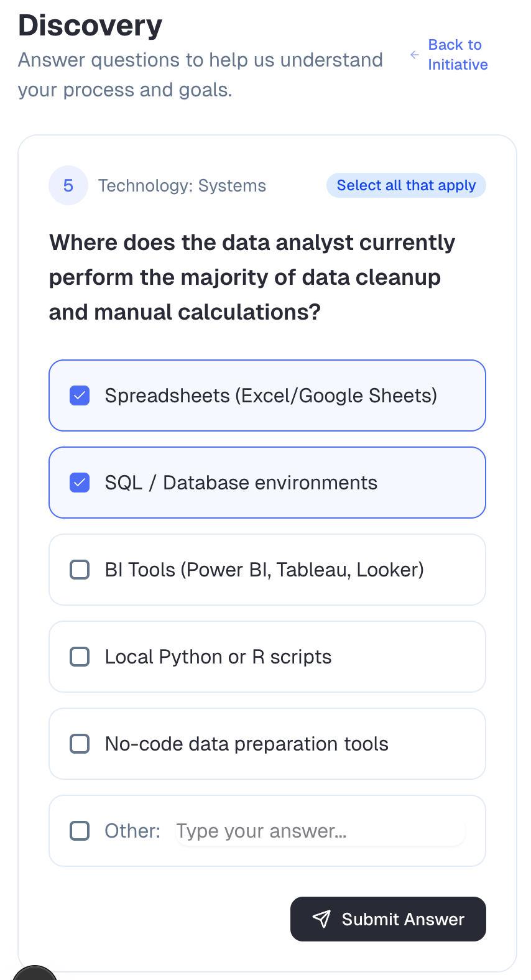Open Back to Initiative link
Screen dimensions: 531x980
458,55
